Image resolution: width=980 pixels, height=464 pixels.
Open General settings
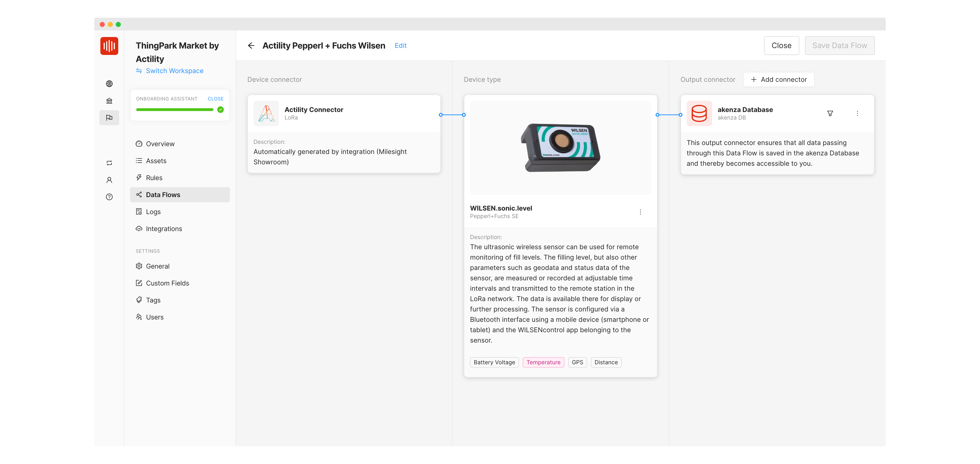(x=180, y=266)
